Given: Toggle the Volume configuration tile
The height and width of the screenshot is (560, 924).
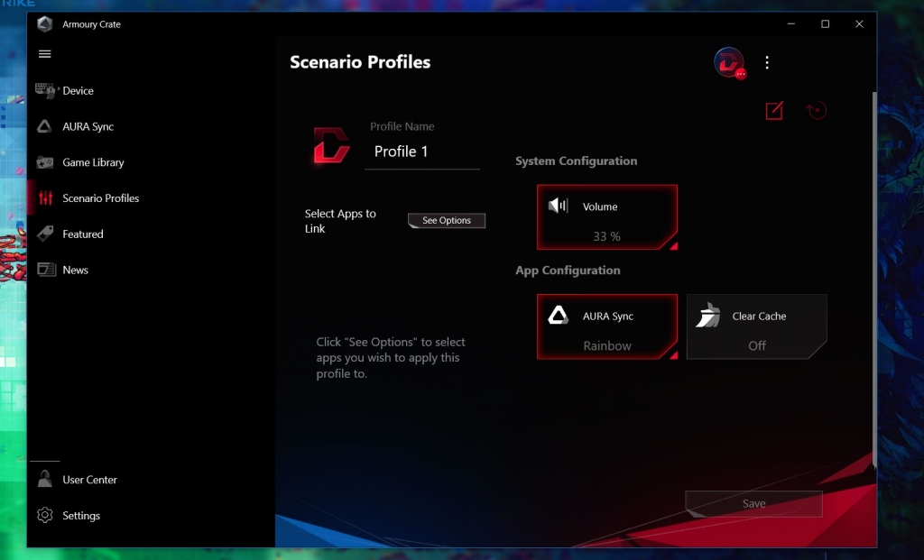Looking at the screenshot, I should (606, 217).
